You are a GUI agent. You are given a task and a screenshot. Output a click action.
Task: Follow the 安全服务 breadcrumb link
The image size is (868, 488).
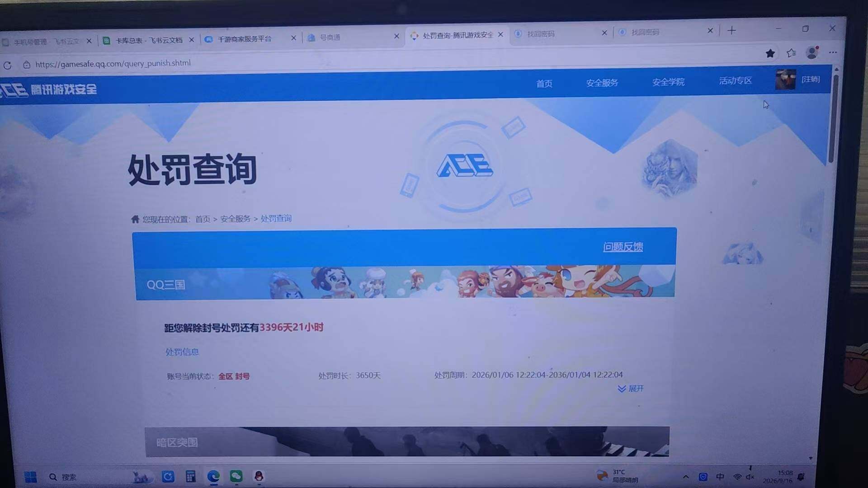coord(235,219)
